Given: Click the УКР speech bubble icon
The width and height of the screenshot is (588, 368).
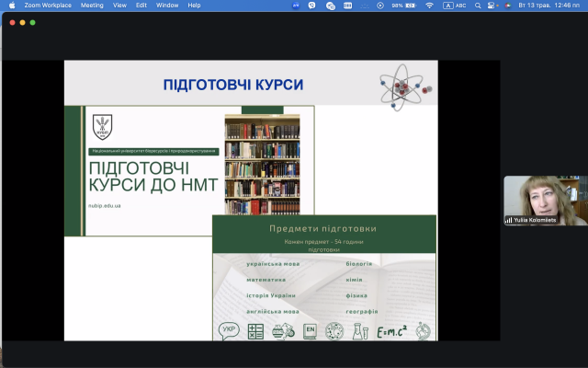Looking at the screenshot, I should coord(228,330).
